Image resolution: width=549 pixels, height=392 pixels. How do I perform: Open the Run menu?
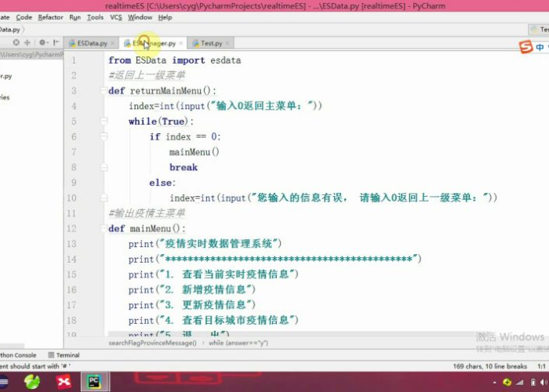[75, 17]
